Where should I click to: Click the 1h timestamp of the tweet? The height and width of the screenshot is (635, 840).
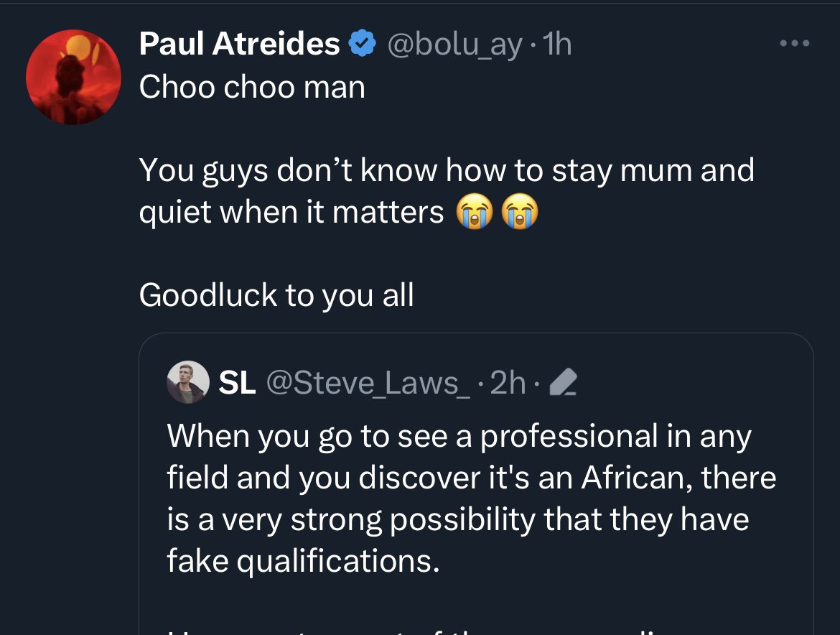558,45
